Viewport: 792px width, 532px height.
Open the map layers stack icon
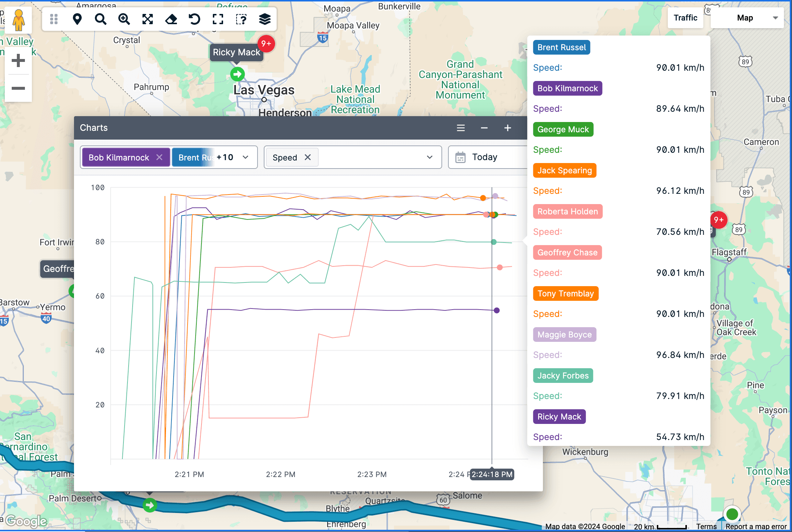tap(264, 19)
